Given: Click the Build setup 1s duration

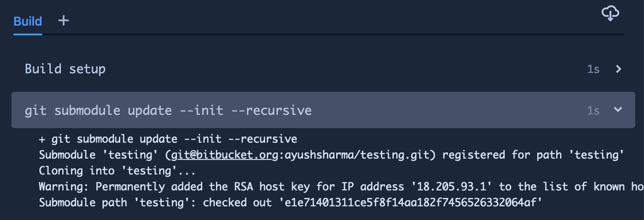Looking at the screenshot, I should 593,69.
